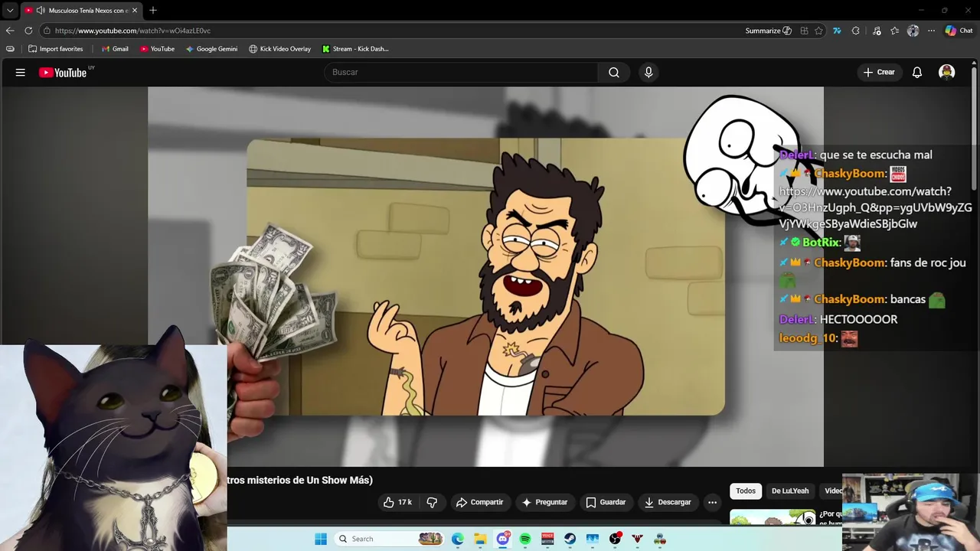Open Copilot Chat button
Viewport: 980px width, 551px height.
[959, 31]
